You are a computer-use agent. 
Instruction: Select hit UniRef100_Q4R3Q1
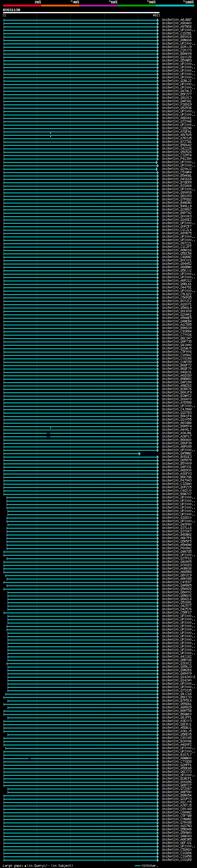(x=177, y=101)
